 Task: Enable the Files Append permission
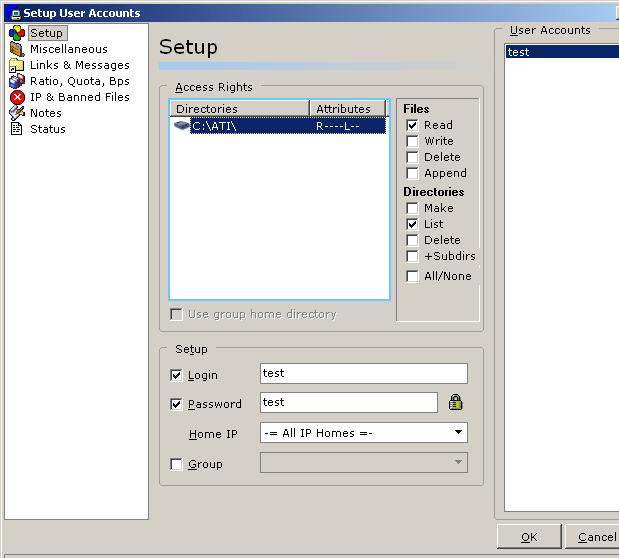coord(412,173)
